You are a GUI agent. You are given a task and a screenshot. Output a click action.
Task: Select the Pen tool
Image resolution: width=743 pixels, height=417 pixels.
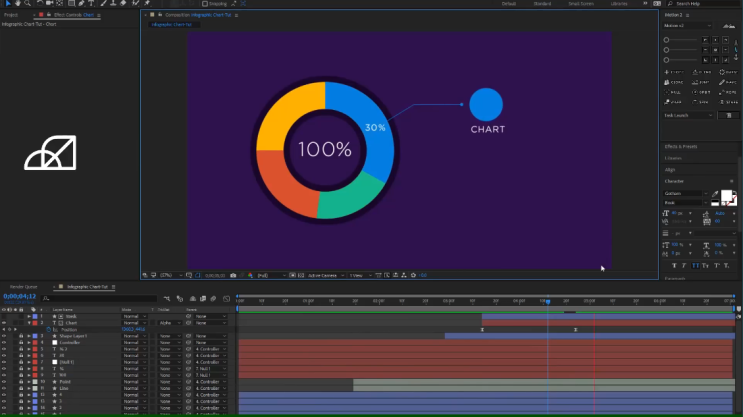tap(81, 3)
